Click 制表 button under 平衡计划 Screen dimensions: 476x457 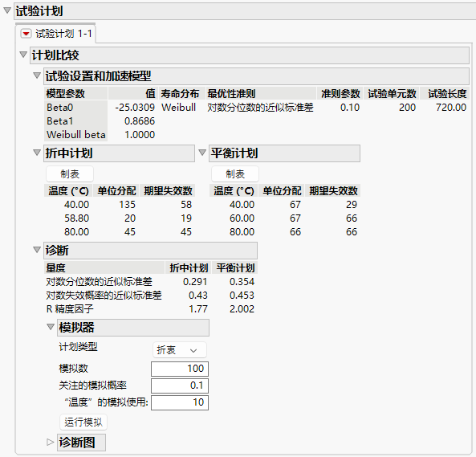[x=235, y=174]
